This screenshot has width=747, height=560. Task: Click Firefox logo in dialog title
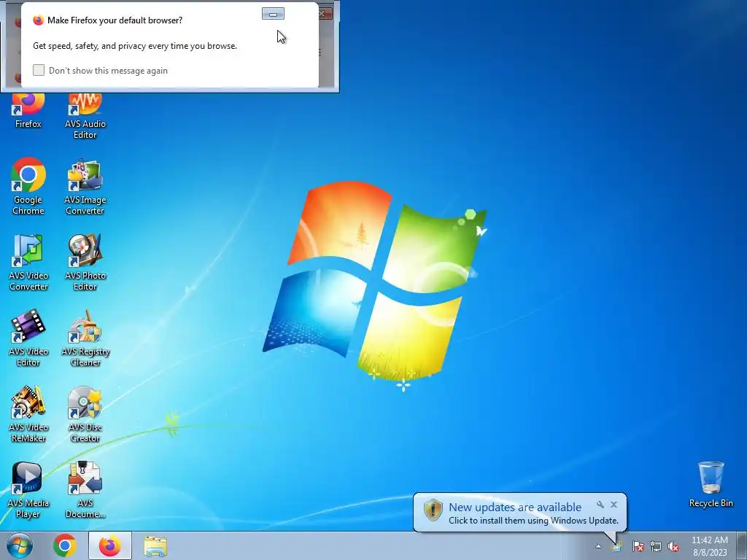pos(38,20)
